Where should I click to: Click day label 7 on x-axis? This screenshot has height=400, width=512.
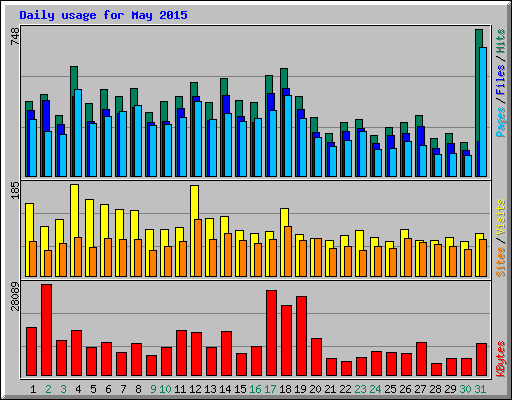coord(123,389)
